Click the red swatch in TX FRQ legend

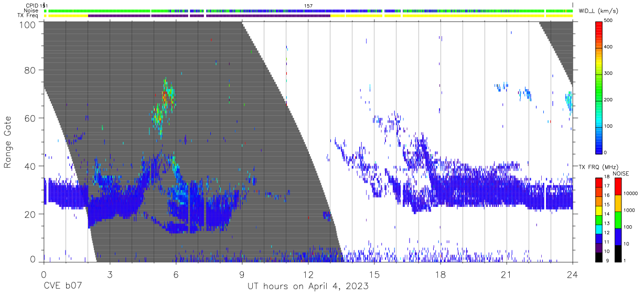tap(599, 183)
